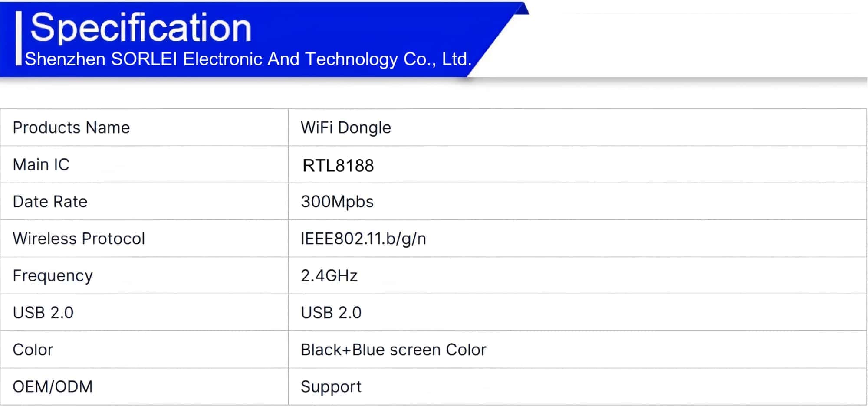Image resolution: width=868 pixels, height=409 pixels.
Task: Select the WiFi Dongle value
Action: click(x=345, y=128)
